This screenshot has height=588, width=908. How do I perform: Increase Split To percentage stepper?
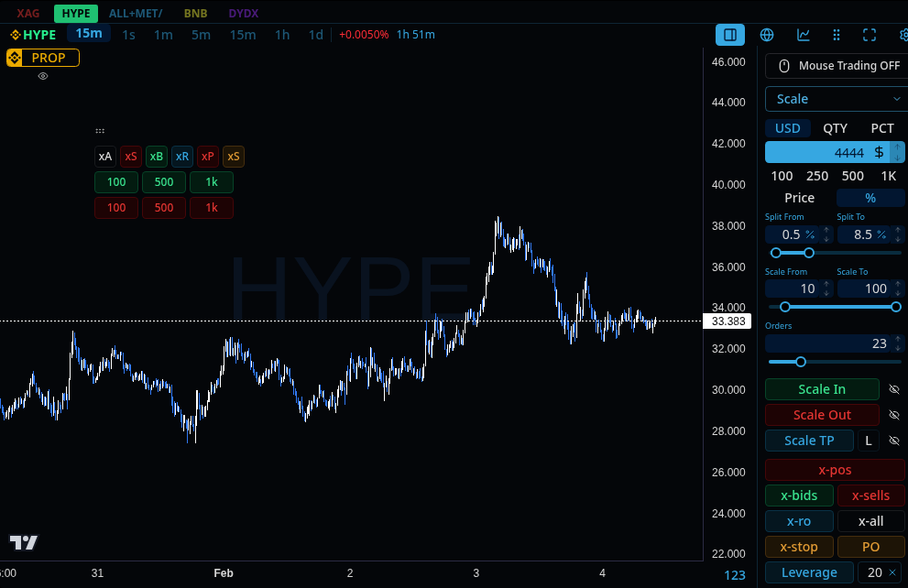point(898,230)
